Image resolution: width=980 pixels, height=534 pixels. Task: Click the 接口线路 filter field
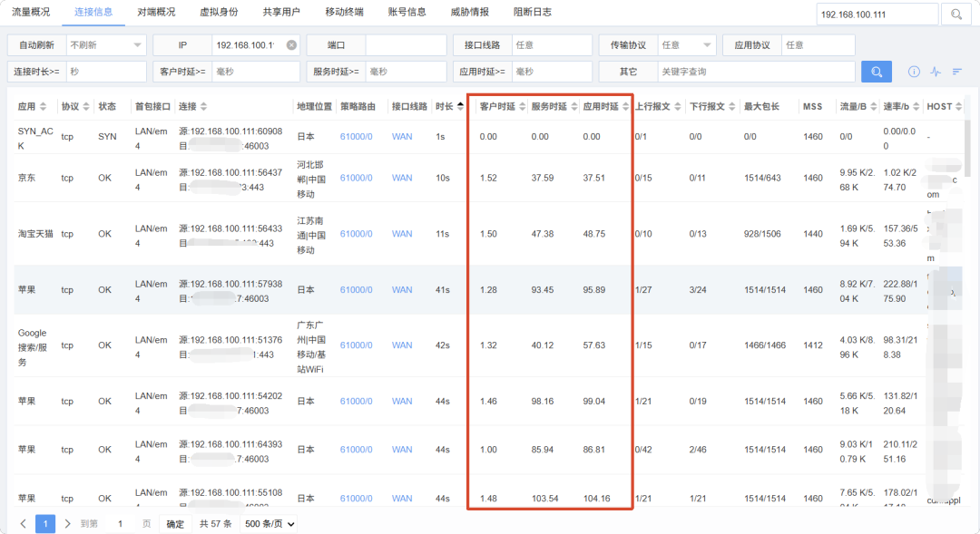tap(552, 45)
